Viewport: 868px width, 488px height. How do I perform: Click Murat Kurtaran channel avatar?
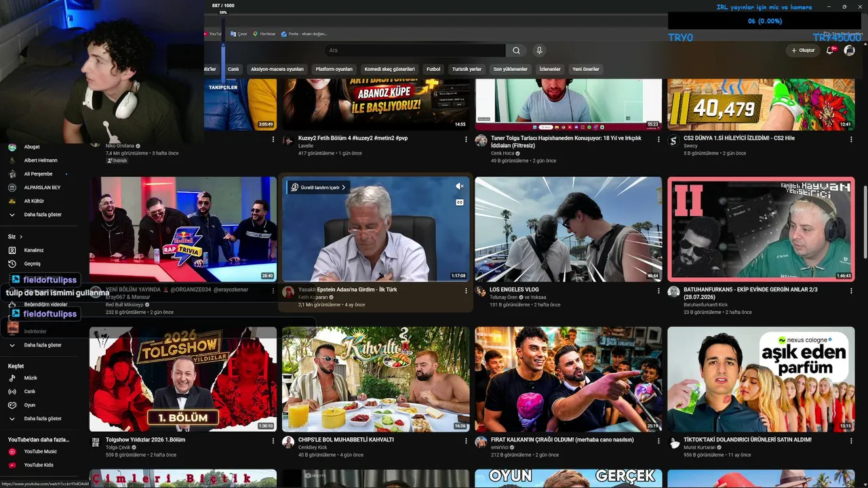(673, 442)
